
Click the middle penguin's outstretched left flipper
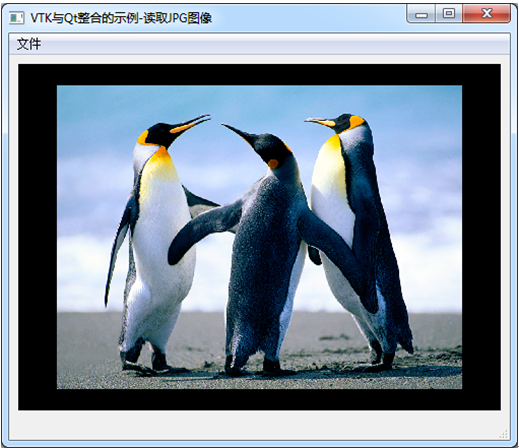pyautogui.click(x=203, y=230)
